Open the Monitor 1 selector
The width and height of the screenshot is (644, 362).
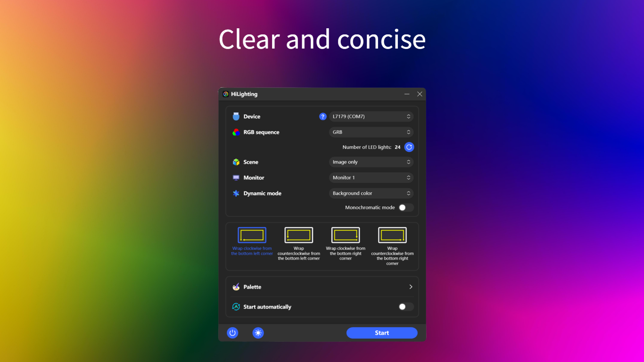(x=371, y=177)
